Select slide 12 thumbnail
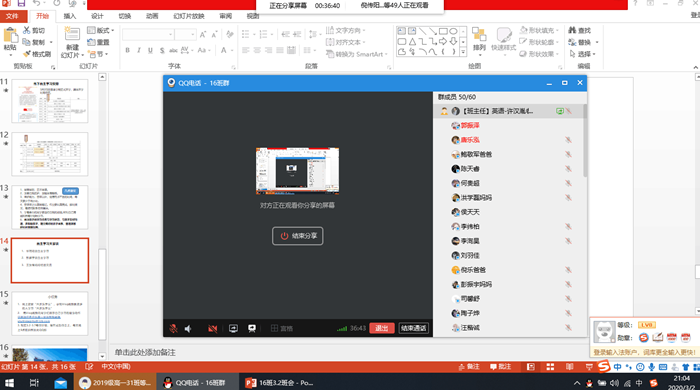 click(50, 154)
